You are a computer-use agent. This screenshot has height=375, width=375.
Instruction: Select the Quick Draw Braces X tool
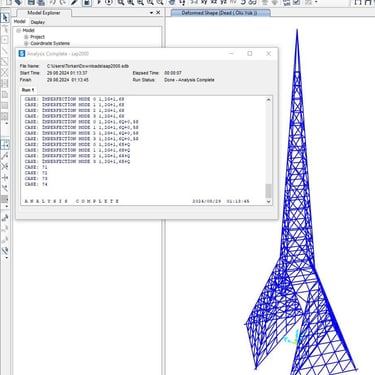(x=5, y=73)
